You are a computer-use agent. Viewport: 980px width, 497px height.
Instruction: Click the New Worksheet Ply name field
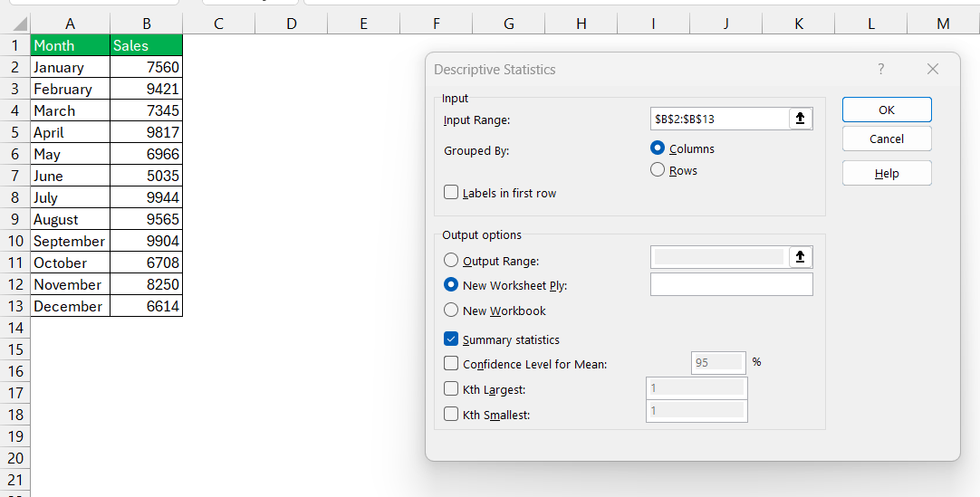click(x=731, y=284)
